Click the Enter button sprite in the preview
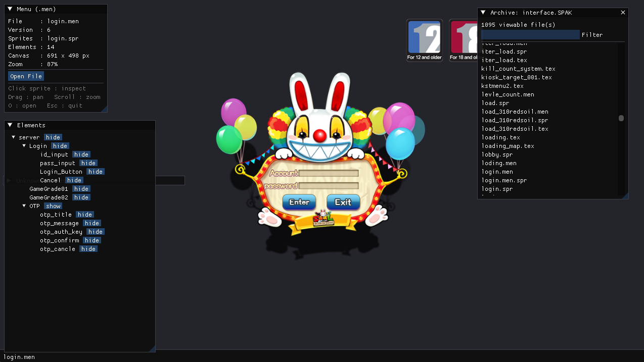Viewport: 644px width, 362px height. click(x=299, y=202)
